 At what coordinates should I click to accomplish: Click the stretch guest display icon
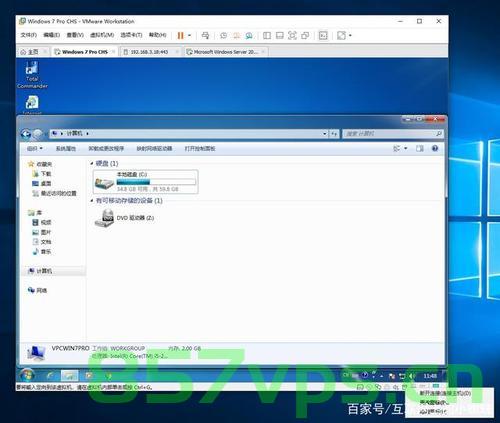point(341,35)
